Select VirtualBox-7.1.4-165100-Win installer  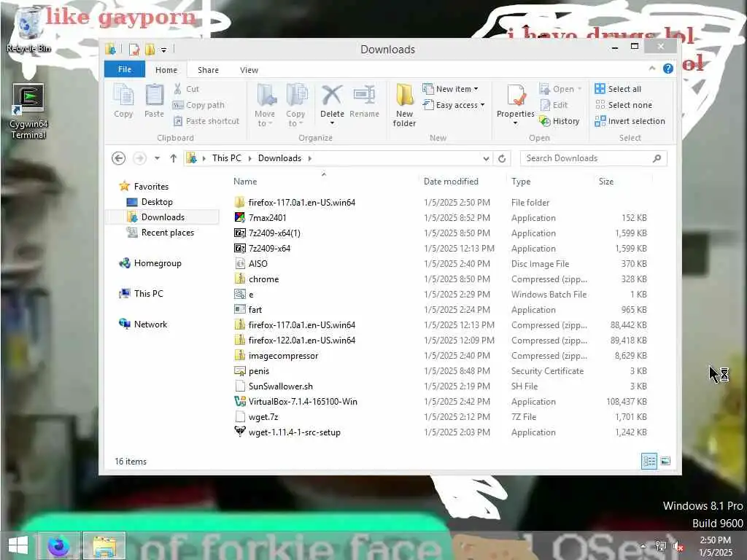(x=440, y=402)
